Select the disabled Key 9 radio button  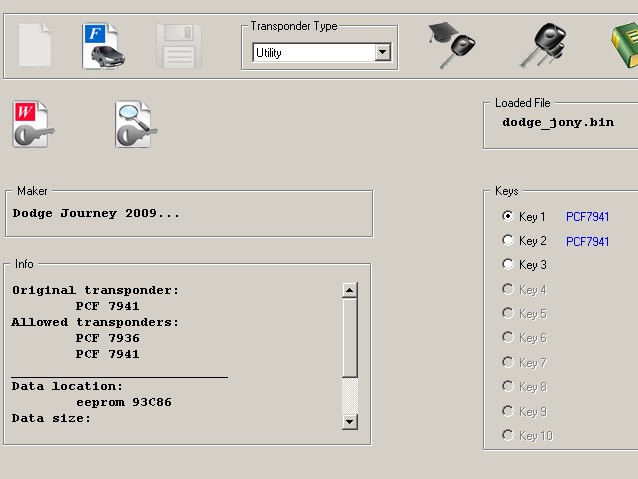point(507,411)
